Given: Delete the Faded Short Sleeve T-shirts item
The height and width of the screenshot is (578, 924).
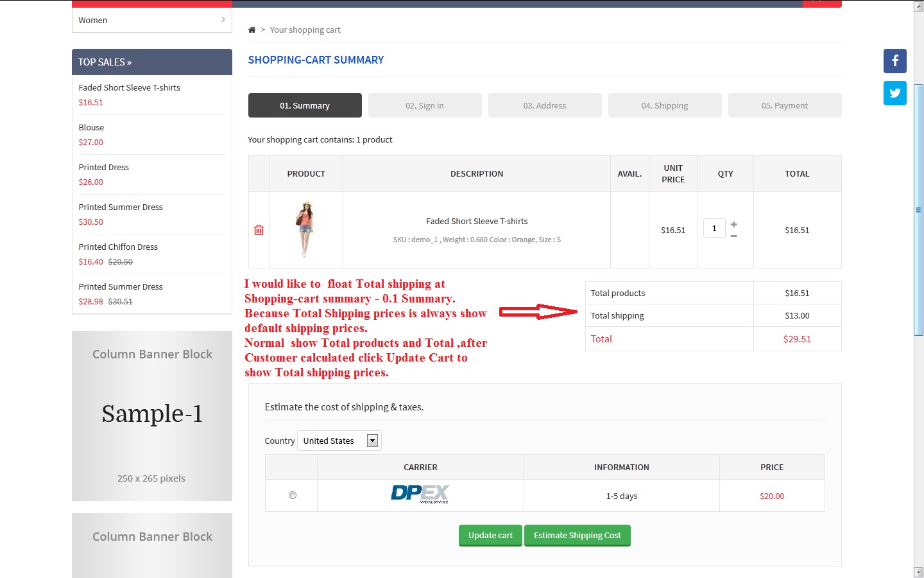Looking at the screenshot, I should 259,230.
